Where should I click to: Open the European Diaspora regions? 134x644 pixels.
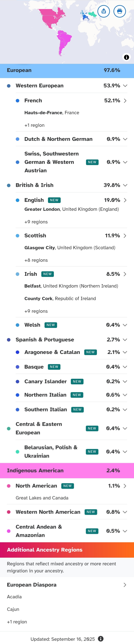click(124, 585)
